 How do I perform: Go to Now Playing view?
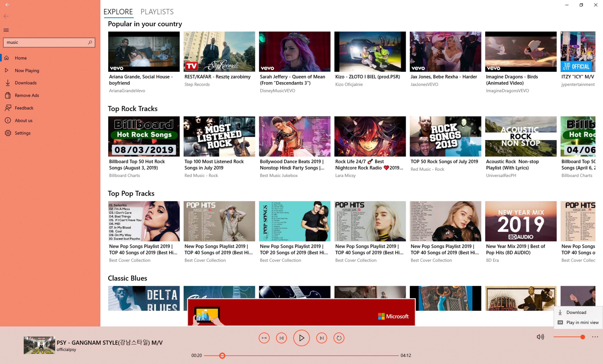pos(27,71)
